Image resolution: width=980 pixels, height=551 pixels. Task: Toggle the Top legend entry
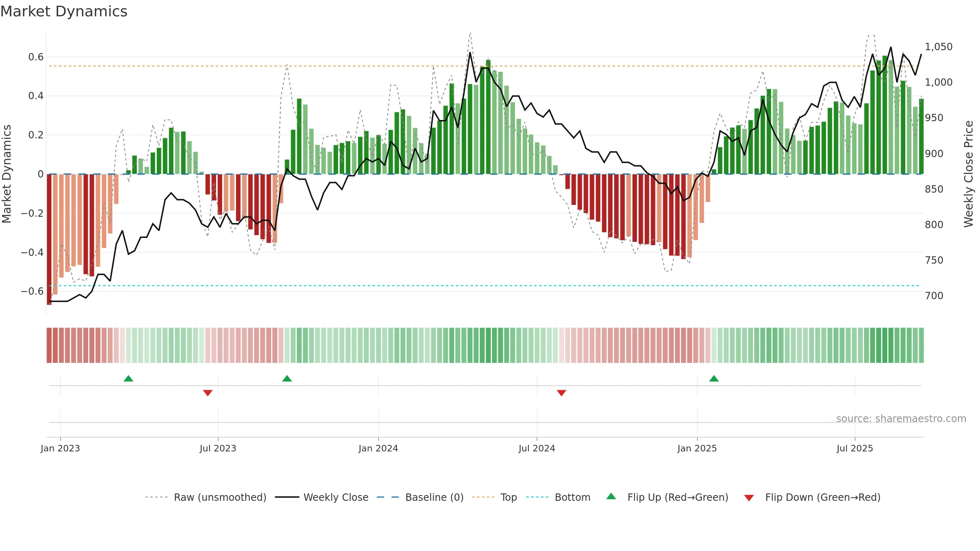point(494,497)
